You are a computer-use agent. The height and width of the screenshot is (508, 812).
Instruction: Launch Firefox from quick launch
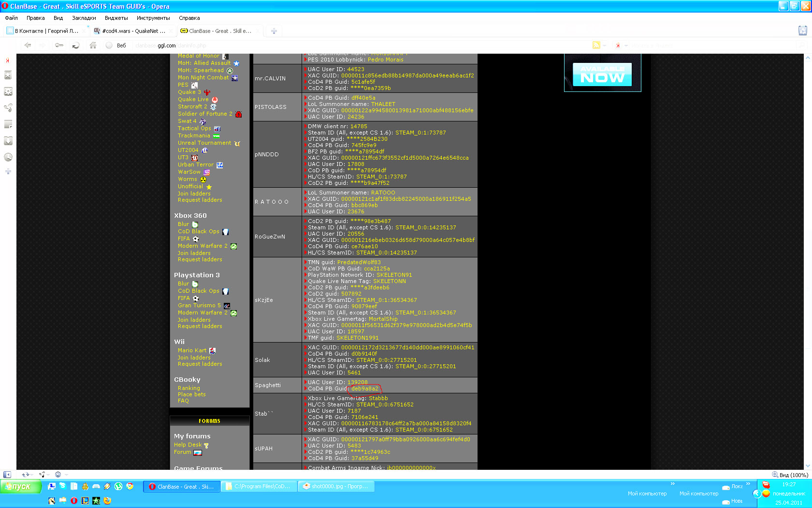pos(107,501)
